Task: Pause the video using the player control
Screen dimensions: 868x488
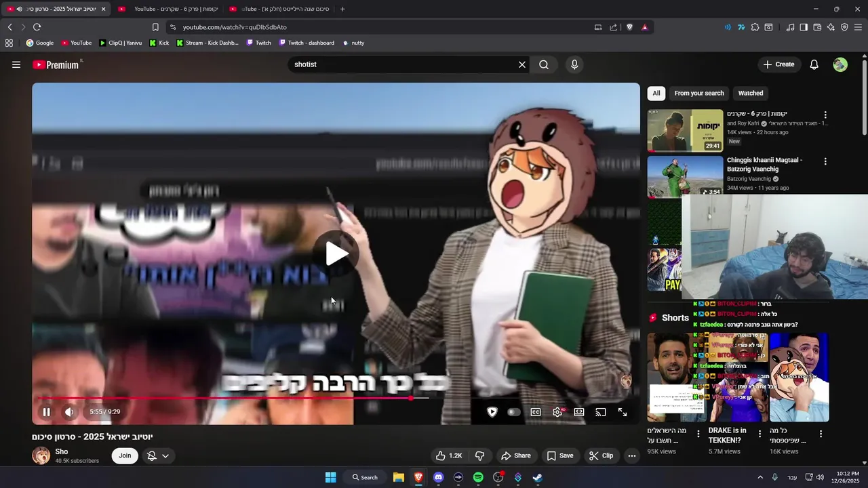Action: [46, 411]
